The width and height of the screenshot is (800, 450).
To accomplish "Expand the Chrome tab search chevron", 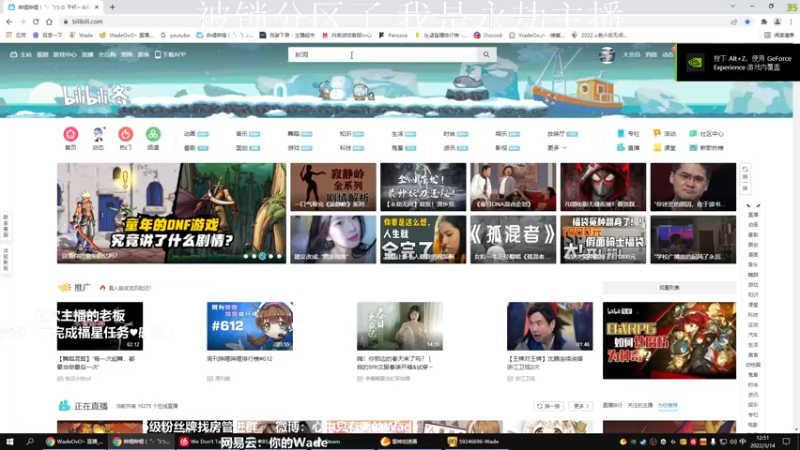I will [733, 7].
